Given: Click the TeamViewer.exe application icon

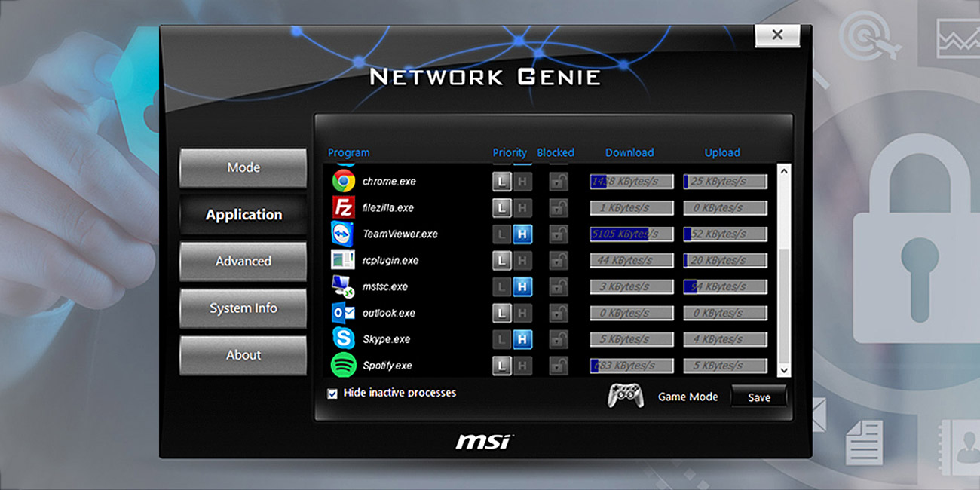Looking at the screenshot, I should point(344,234).
